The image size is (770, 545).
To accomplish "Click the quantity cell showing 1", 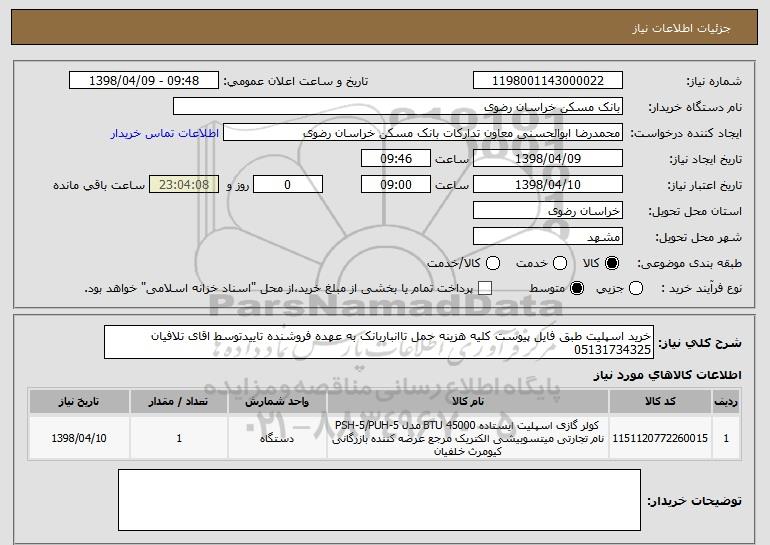I will [179, 438].
